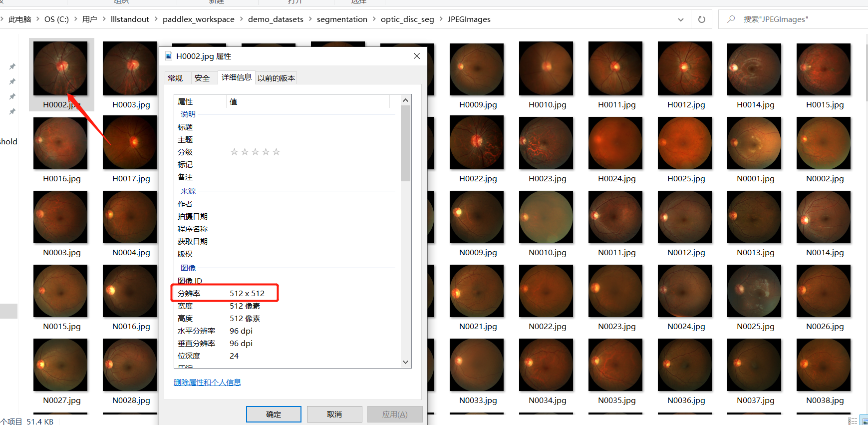Click 此电脑 in the breadcrumb path
868x425 pixels.
tap(19, 19)
